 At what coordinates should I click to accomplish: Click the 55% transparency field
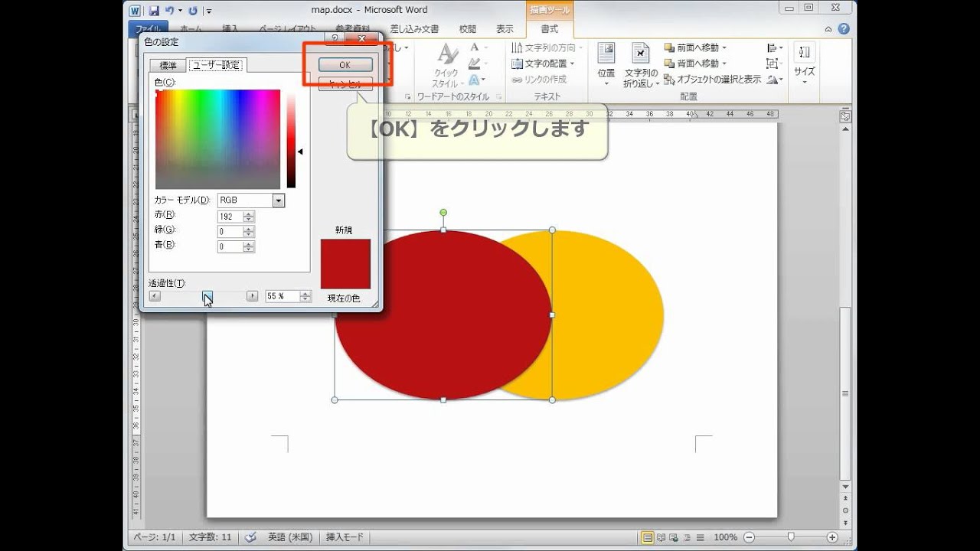coord(283,296)
